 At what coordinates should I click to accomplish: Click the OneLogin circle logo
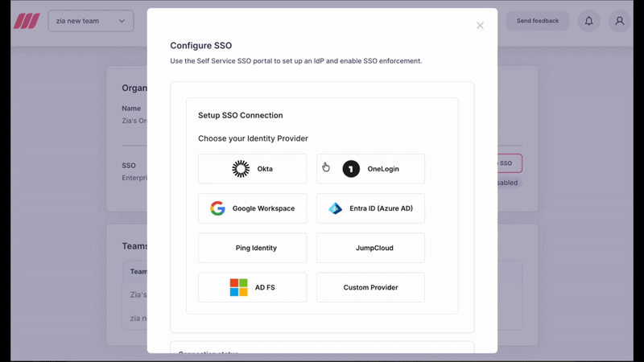[x=351, y=169]
